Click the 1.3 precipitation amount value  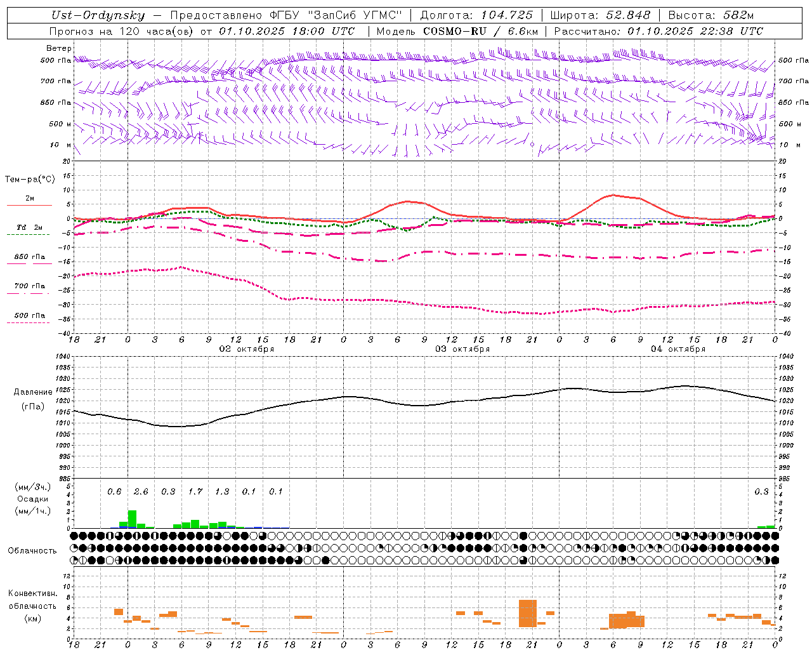[x=222, y=492]
